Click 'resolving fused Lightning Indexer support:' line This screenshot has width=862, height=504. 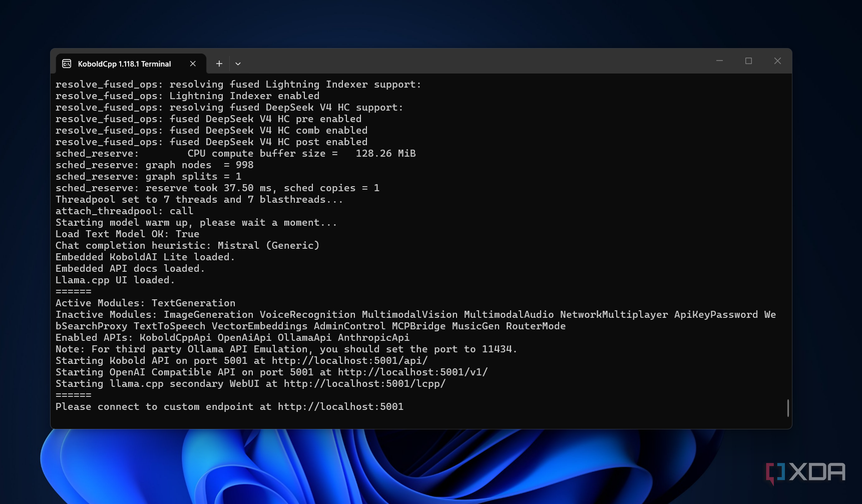tap(239, 85)
